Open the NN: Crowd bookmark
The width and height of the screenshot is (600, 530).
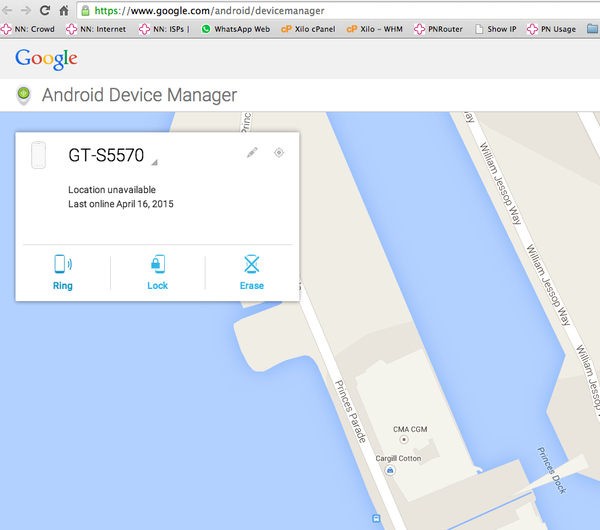coord(28,29)
